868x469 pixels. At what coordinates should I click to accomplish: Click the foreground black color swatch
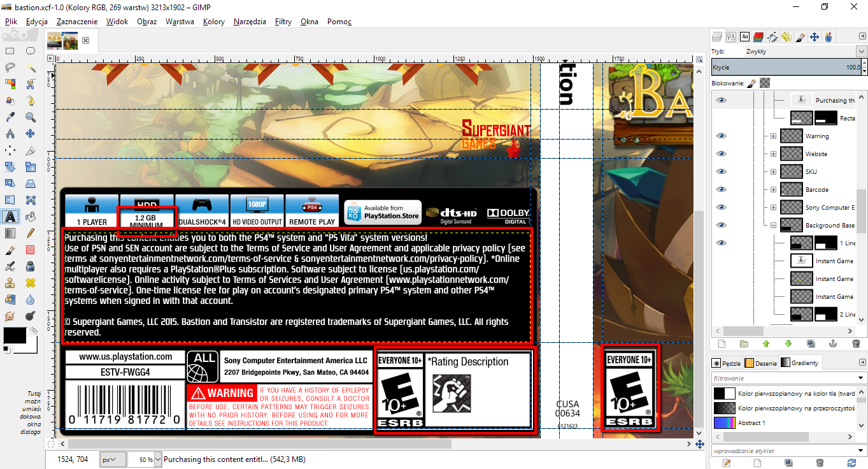[x=13, y=336]
